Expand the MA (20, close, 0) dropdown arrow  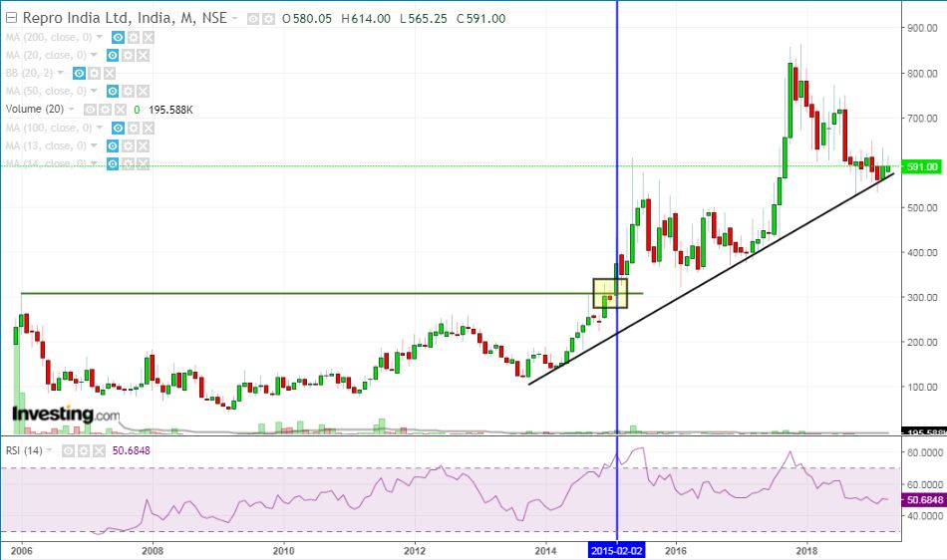pyautogui.click(x=95, y=56)
